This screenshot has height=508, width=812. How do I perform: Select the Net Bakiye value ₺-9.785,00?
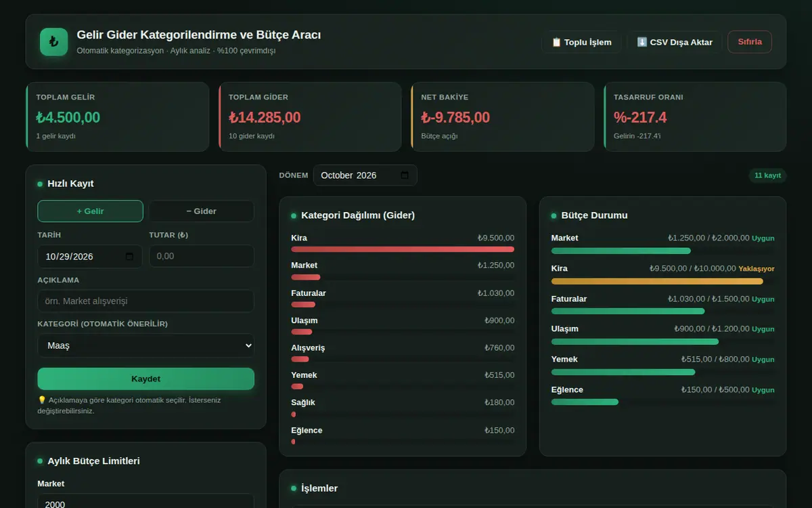coord(455,117)
